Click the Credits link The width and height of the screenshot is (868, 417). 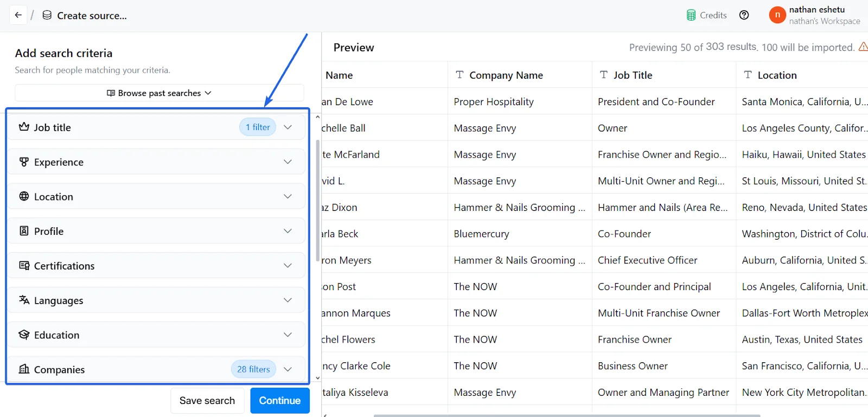click(707, 15)
